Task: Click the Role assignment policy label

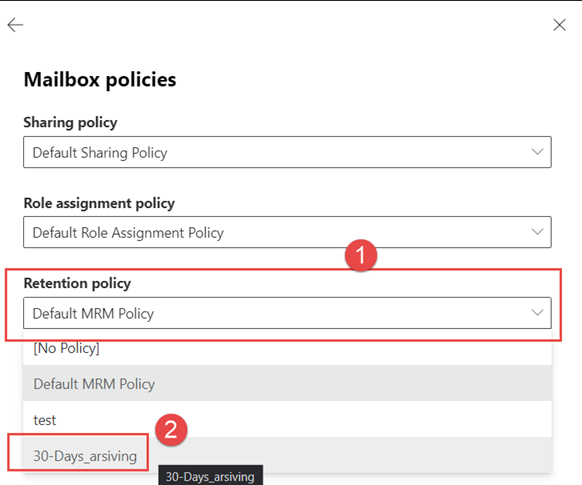Action: coord(99,203)
